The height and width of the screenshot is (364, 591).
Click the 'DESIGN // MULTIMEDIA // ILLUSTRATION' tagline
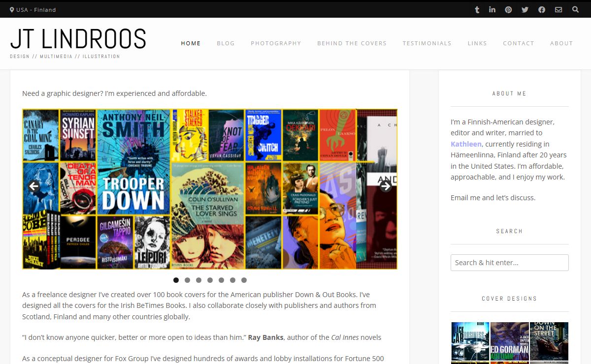[x=65, y=57]
